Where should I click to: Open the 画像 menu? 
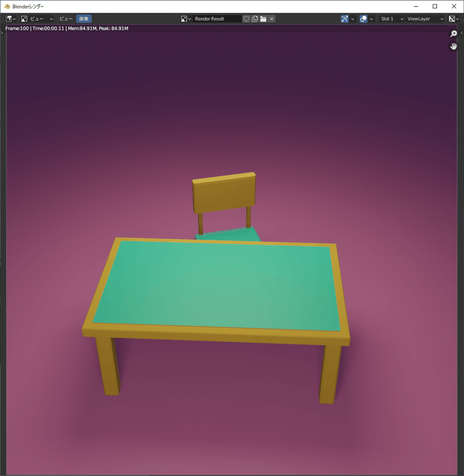point(84,19)
